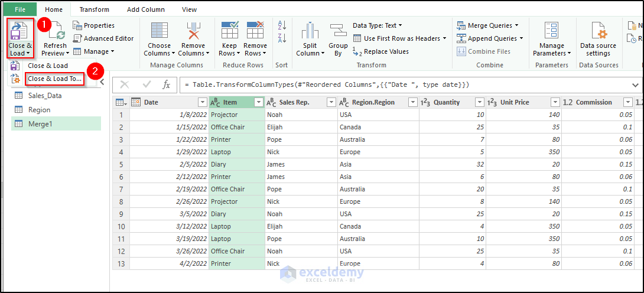This screenshot has height=293, width=644.
Task: Click the 'Diary' cell in row 9
Action: (237, 214)
